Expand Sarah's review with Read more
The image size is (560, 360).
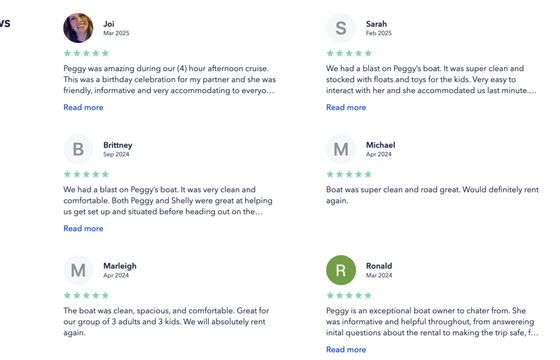(x=346, y=107)
